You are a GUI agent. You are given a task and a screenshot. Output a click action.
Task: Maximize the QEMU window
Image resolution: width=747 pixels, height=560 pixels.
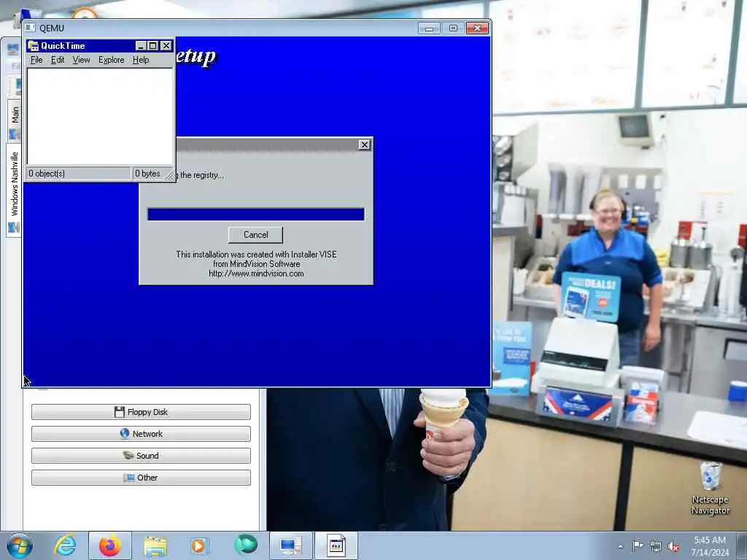(453, 28)
